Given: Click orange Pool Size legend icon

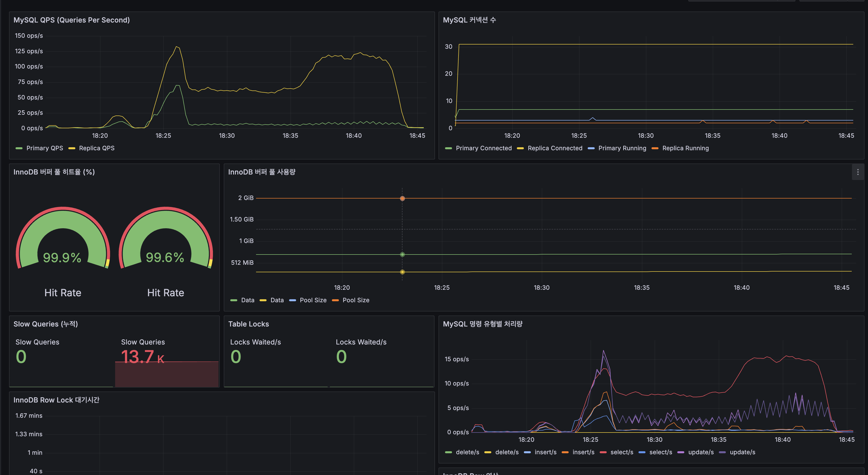Looking at the screenshot, I should coord(335,300).
